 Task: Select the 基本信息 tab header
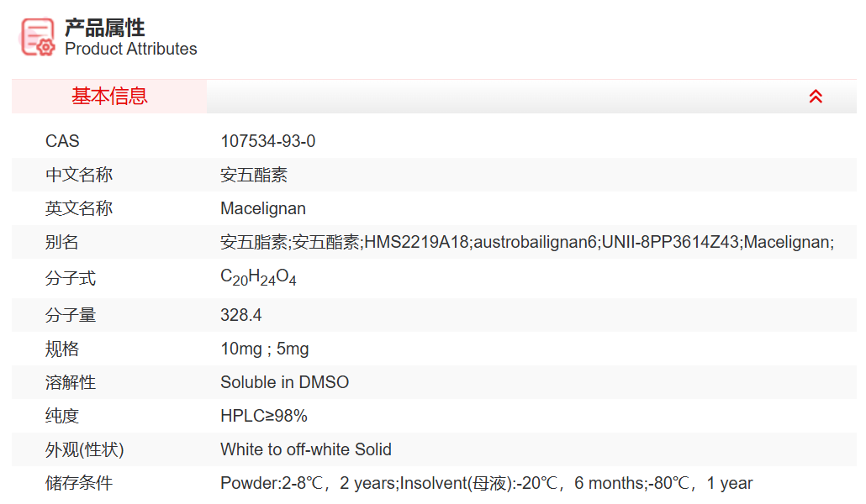coord(109,97)
